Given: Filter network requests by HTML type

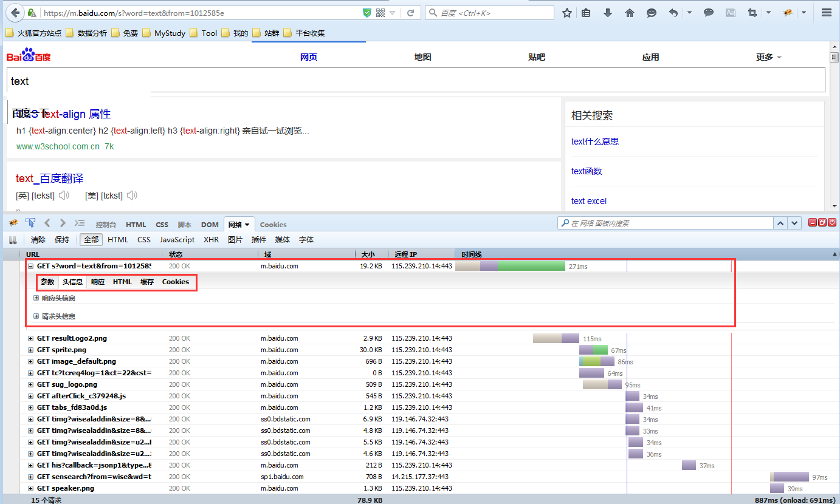Looking at the screenshot, I should pos(118,240).
